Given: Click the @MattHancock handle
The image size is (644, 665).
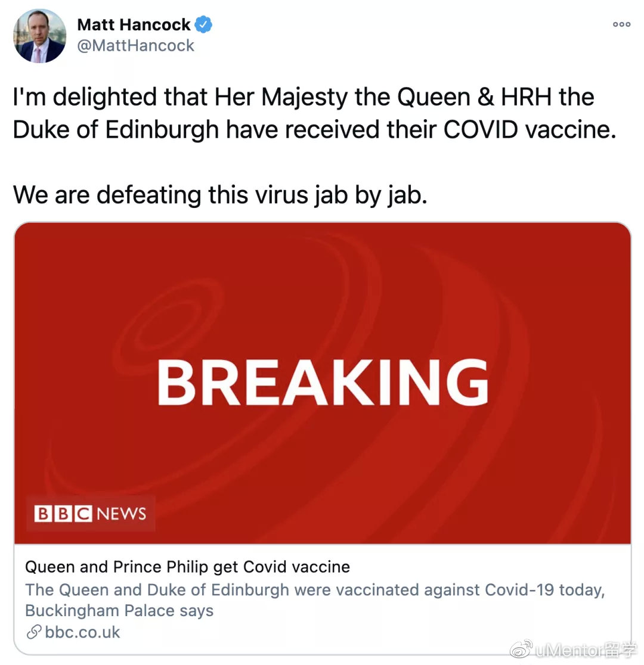Looking at the screenshot, I should click(136, 46).
